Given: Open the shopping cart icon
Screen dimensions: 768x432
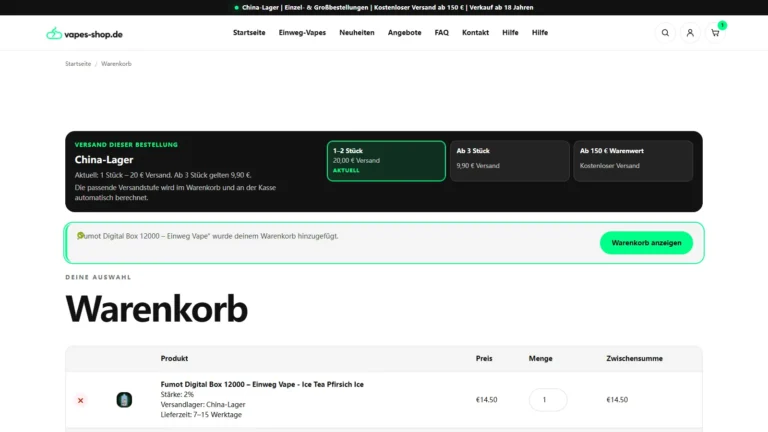Looking at the screenshot, I should [x=716, y=33].
